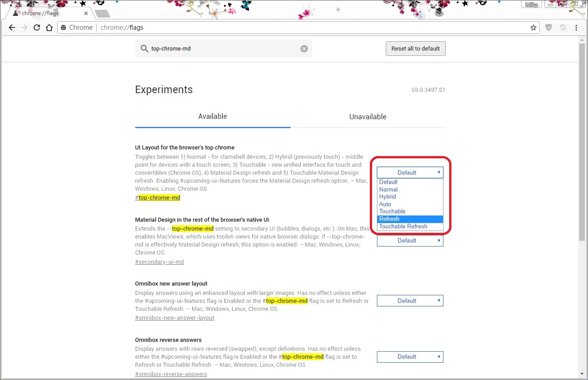Open the Chrome three-dot menu
Screen dimensions: 588x380
click(576, 27)
